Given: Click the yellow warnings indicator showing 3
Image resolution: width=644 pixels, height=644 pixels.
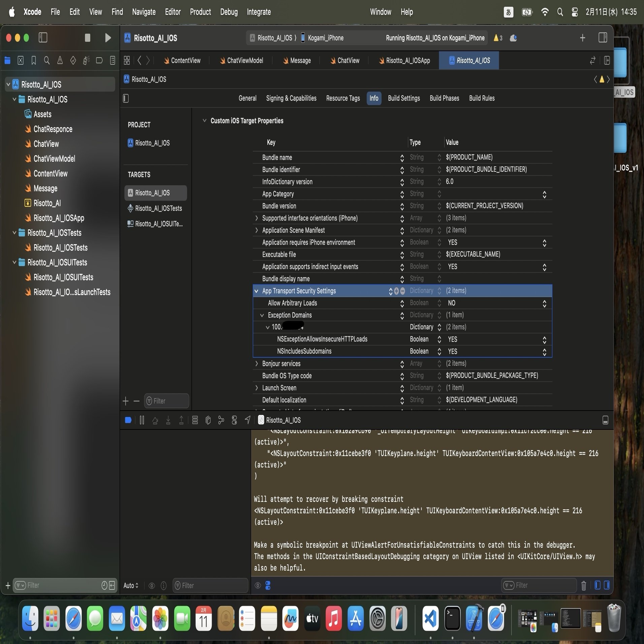Looking at the screenshot, I should 498,38.
